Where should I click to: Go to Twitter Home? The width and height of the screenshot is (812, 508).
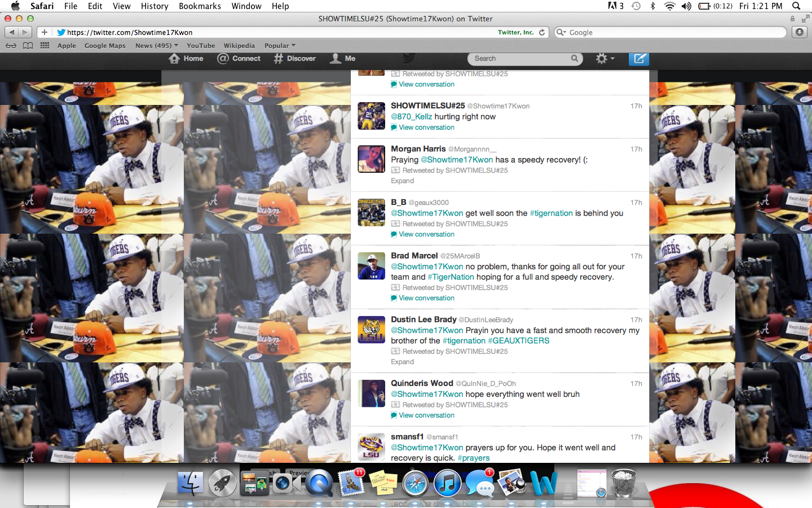[x=186, y=59]
